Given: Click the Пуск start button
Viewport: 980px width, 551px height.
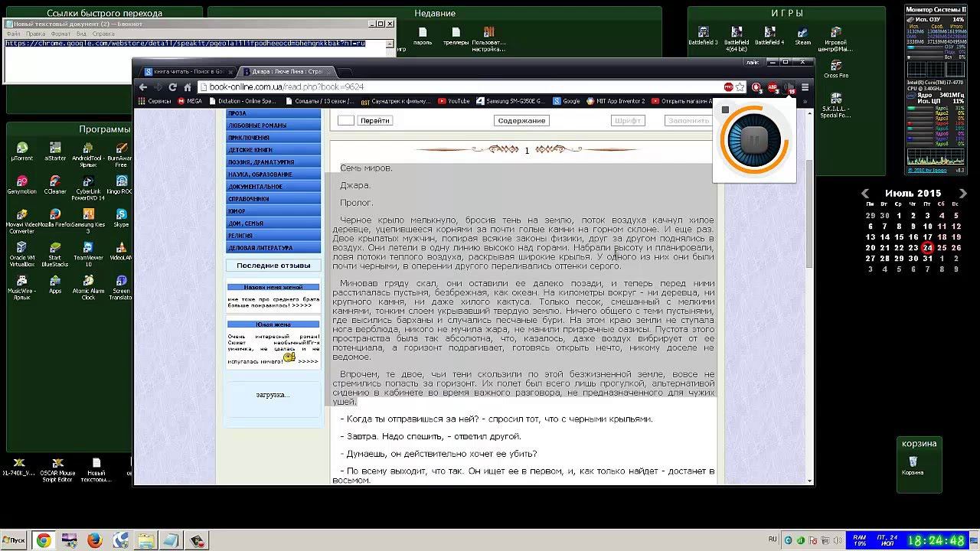Looking at the screenshot, I should 15,540.
